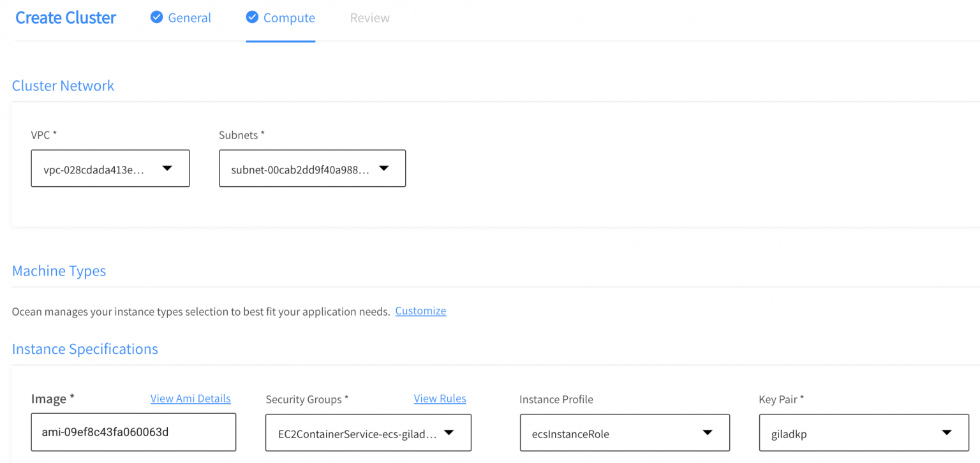Viewport: 980px width, 463px height.
Task: Click the General step checkmark icon
Action: 156,17
